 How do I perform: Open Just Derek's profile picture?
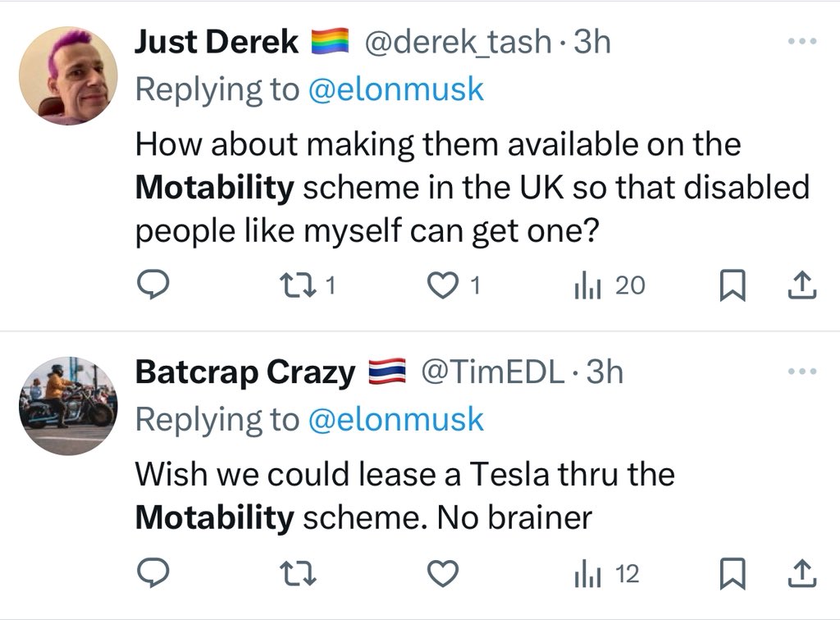[x=68, y=75]
